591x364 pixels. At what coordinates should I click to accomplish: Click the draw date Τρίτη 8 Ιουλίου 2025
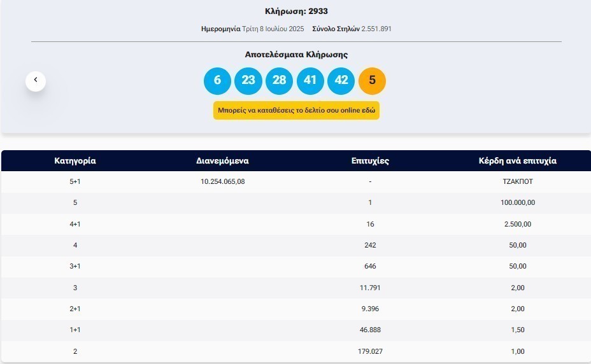click(273, 29)
